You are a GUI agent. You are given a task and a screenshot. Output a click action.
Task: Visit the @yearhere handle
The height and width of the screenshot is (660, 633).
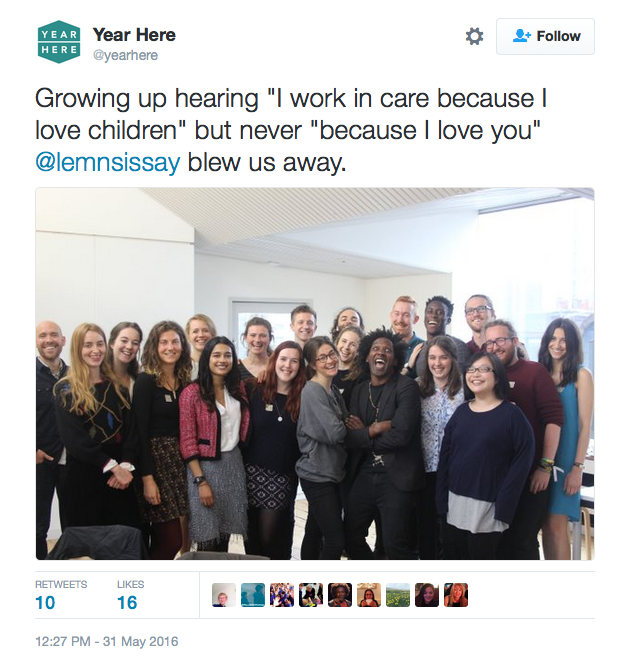(125, 55)
